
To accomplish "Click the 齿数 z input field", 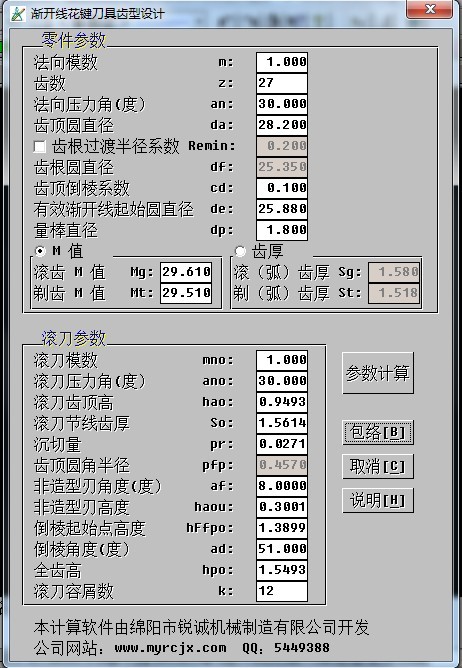I will click(282, 83).
